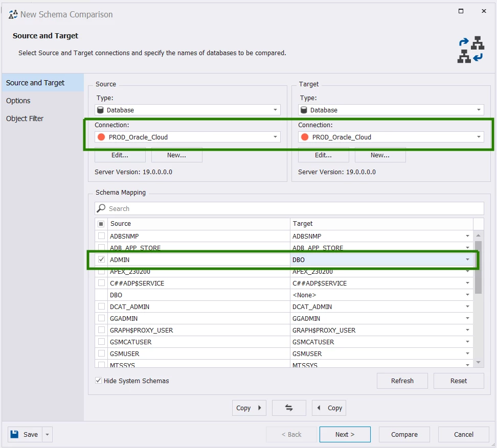Screen dimensions: 497x448
Task: Click the Source connection Edit button
Action: click(x=120, y=155)
